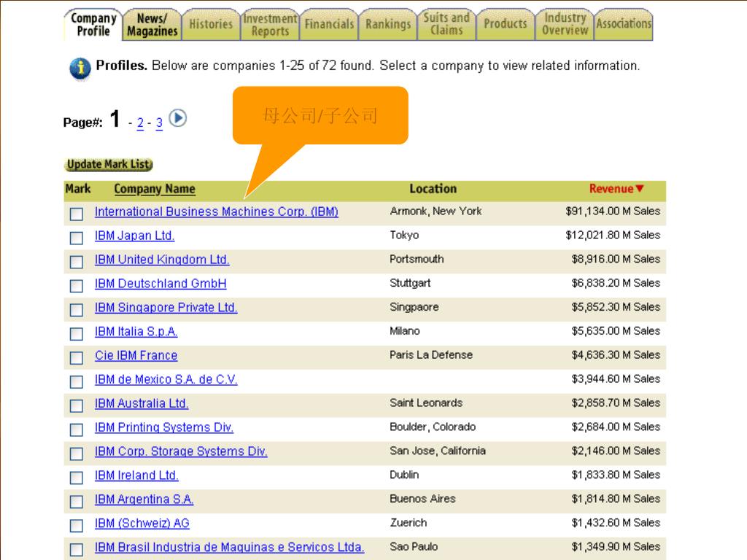Go to page 3 of results
This screenshot has width=747, height=560.
pos(159,123)
